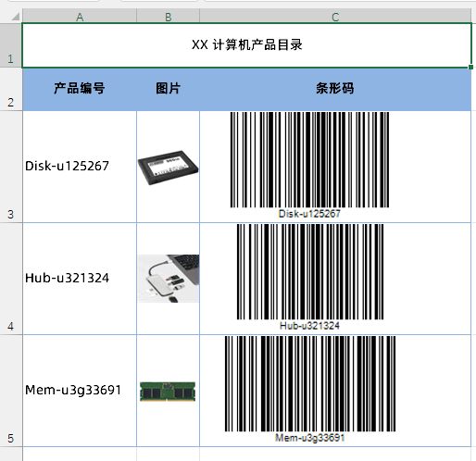
Task: Click the USB hub product image
Action: click(x=169, y=279)
